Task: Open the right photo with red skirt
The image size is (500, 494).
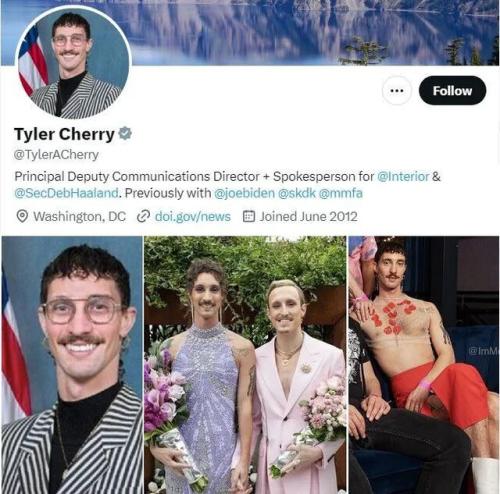Action: (424, 365)
